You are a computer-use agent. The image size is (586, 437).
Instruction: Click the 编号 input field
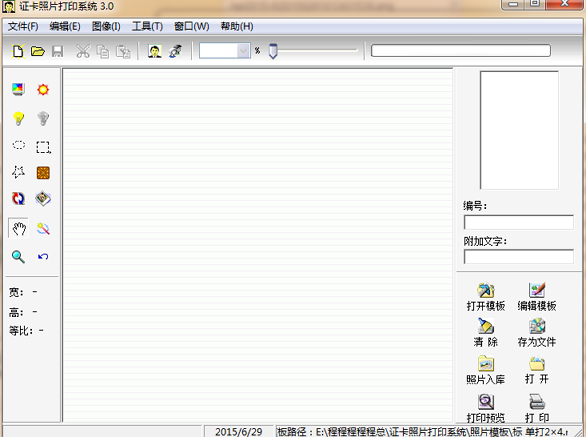pyautogui.click(x=519, y=222)
